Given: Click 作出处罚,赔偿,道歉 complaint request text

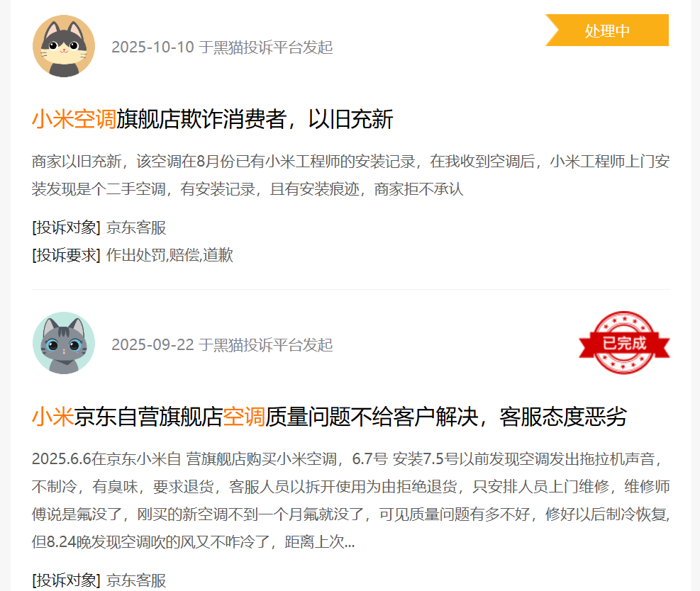Looking at the screenshot, I should (x=170, y=255).
